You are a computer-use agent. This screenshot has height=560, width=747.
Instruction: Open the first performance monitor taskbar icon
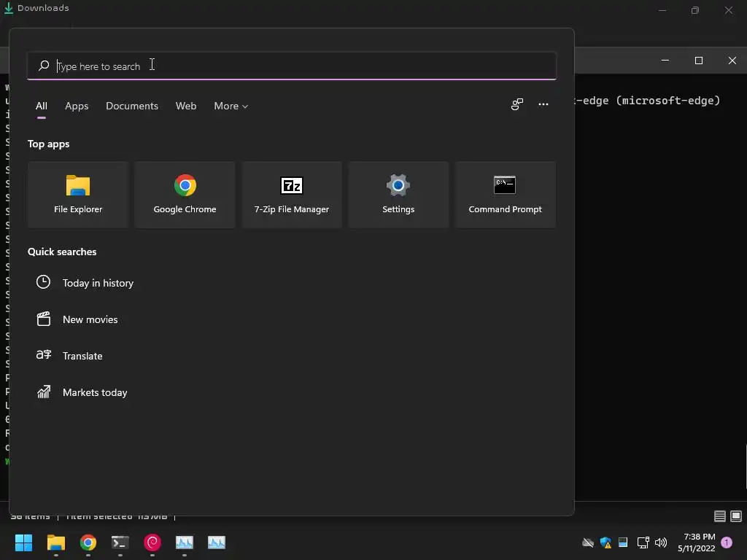pos(185,542)
